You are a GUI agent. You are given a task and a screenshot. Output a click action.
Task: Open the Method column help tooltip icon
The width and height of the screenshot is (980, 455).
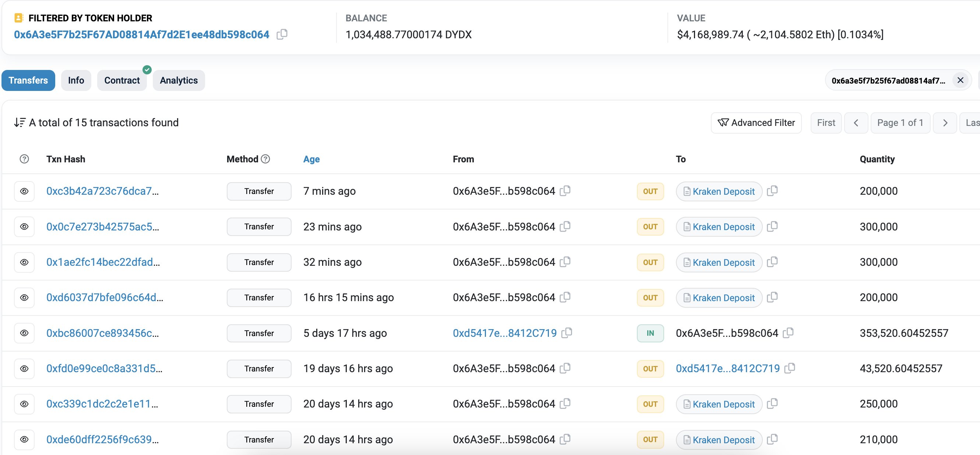click(x=265, y=159)
